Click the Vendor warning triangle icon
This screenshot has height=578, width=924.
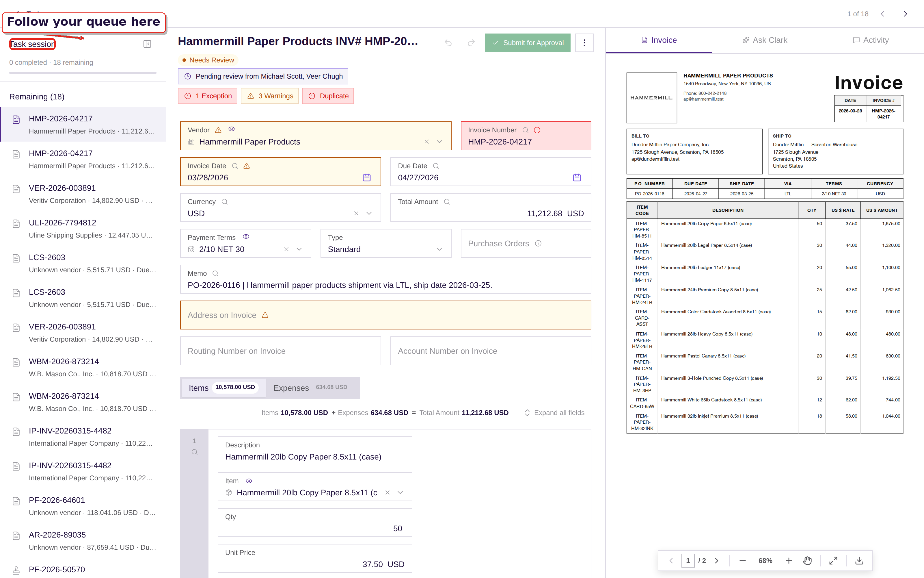pos(218,130)
